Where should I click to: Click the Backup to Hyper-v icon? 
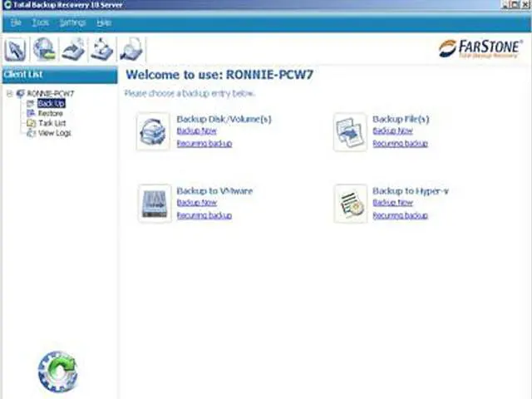click(x=350, y=204)
